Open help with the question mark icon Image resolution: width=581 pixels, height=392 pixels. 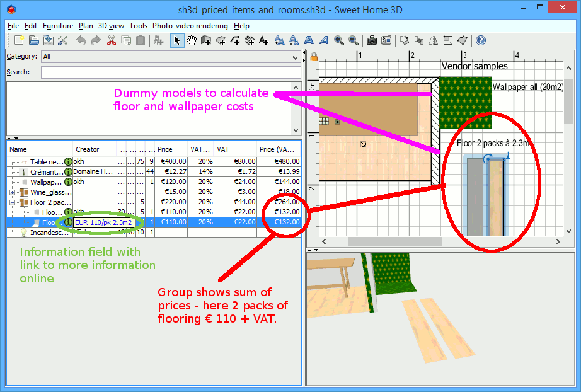481,40
